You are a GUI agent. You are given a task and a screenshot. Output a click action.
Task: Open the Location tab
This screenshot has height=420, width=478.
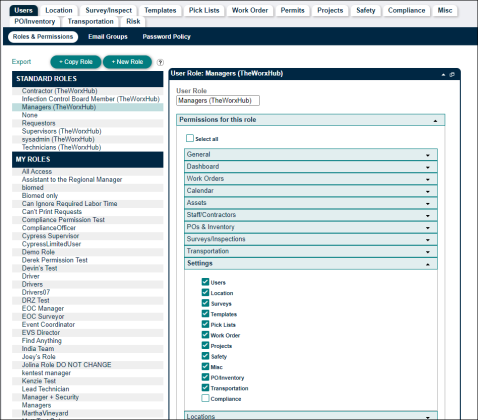pyautogui.click(x=59, y=10)
